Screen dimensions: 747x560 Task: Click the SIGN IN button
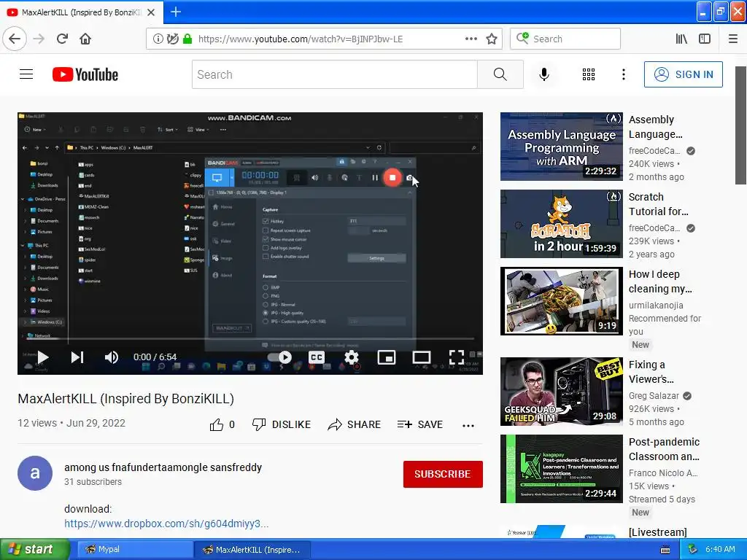pos(683,74)
